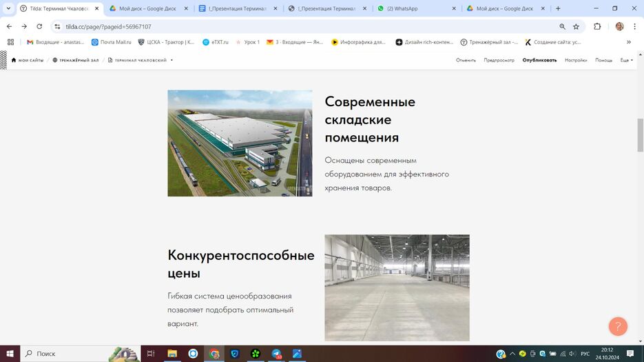The height and width of the screenshot is (362, 644).
Task: Open the browser extensions puzzle icon
Action: [x=597, y=26]
